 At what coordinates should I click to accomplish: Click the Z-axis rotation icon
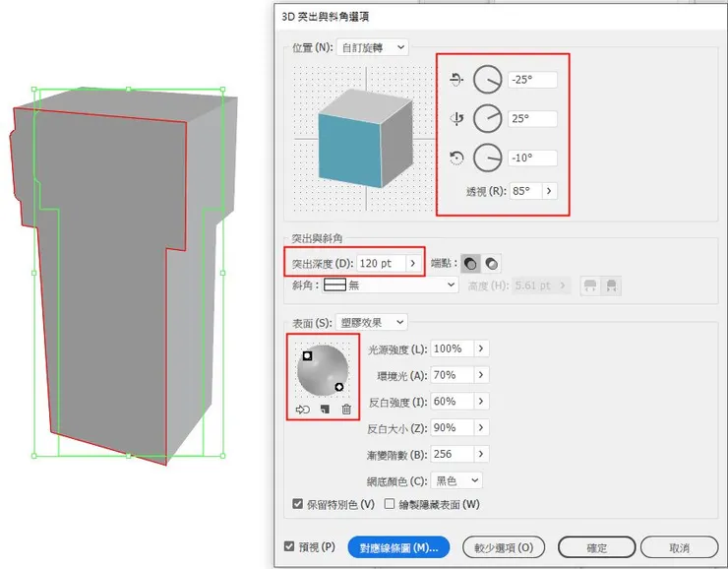point(456,158)
